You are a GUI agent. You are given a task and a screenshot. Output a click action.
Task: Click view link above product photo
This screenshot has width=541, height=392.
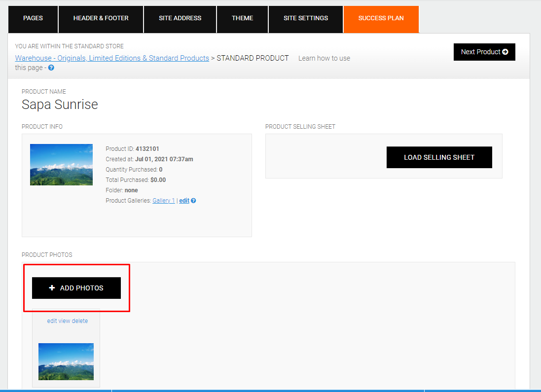tap(64, 321)
